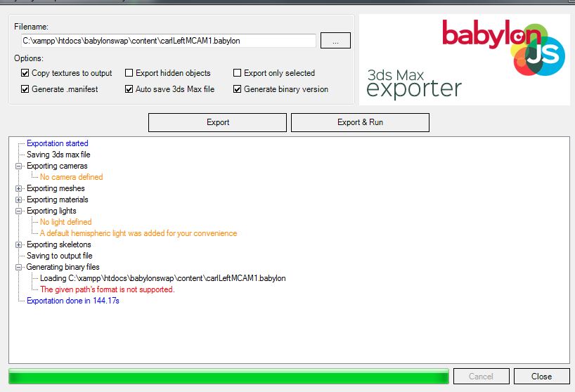The height and width of the screenshot is (392, 575).
Task: Close the exporter dialog
Action: (542, 377)
